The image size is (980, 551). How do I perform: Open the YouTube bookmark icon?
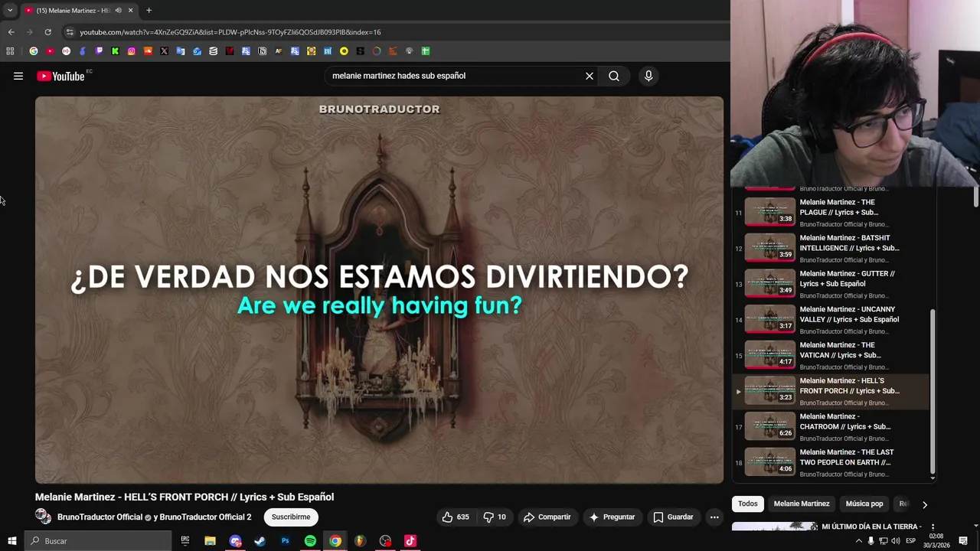pos(50,51)
